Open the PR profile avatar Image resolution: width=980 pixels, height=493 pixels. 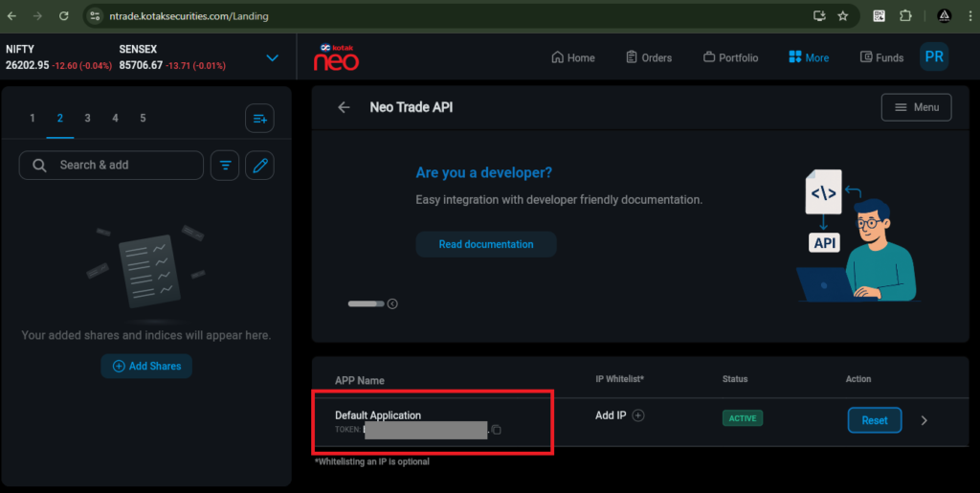[x=933, y=57]
